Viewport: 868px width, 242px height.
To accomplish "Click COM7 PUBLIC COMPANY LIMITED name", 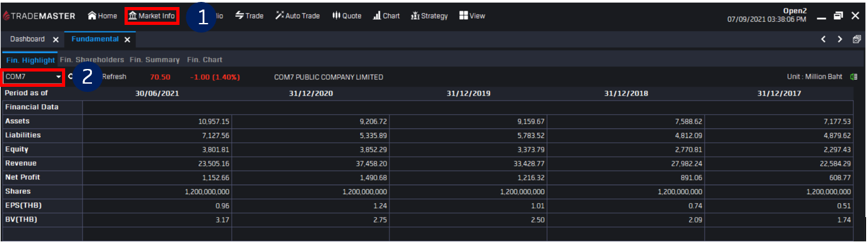I will pyautogui.click(x=329, y=77).
